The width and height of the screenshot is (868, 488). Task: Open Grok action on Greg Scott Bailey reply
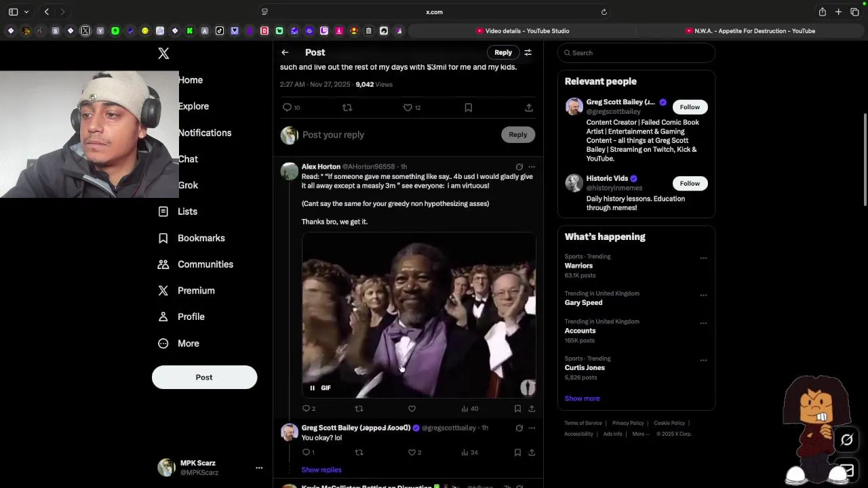click(x=519, y=428)
